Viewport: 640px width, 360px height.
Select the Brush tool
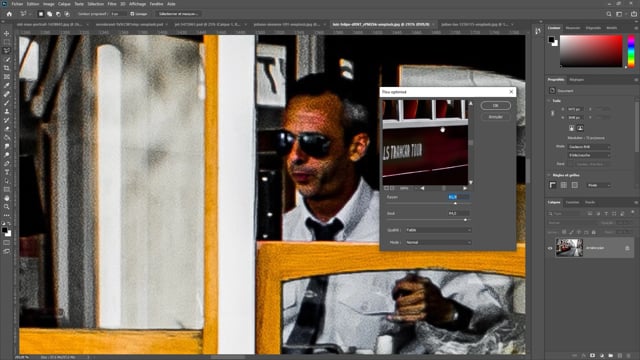[7, 103]
